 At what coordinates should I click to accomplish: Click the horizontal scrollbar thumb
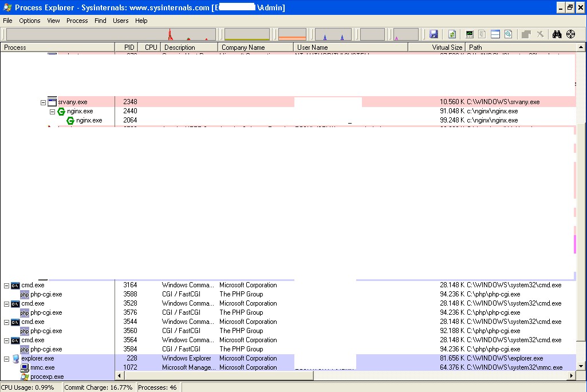pyautogui.click(x=218, y=375)
